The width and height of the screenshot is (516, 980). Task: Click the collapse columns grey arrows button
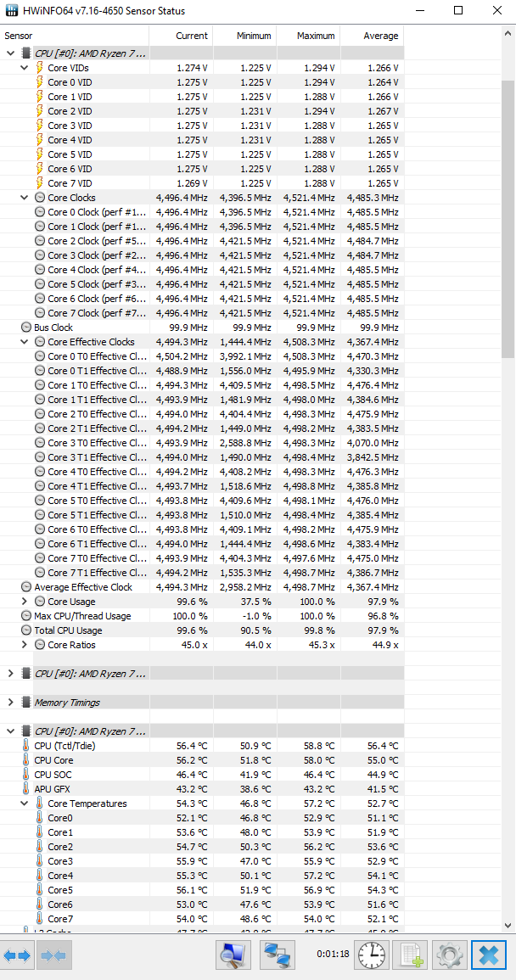coord(54,955)
